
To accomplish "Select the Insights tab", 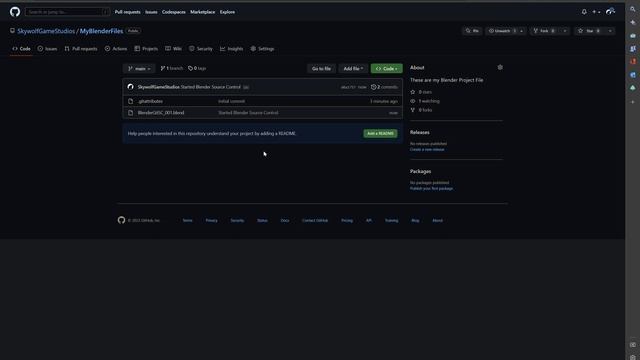I will pos(231,49).
